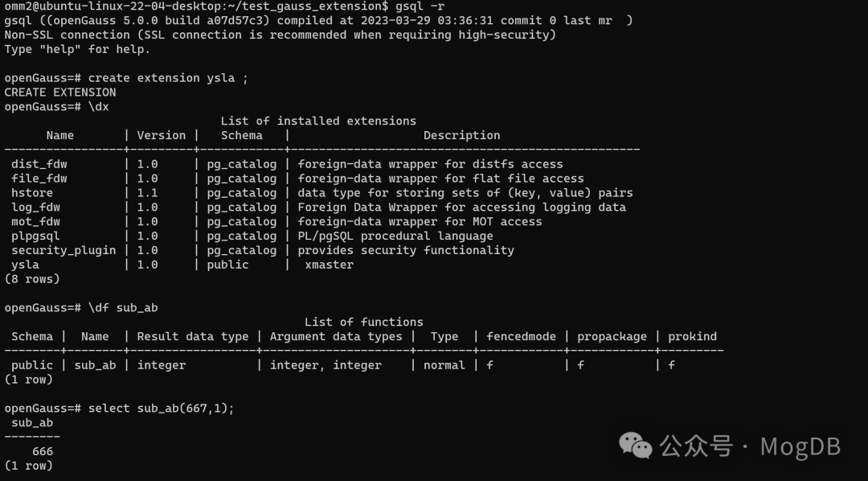868x481 pixels.
Task: Click the WeChat logo icon in watermark
Action: point(635,446)
